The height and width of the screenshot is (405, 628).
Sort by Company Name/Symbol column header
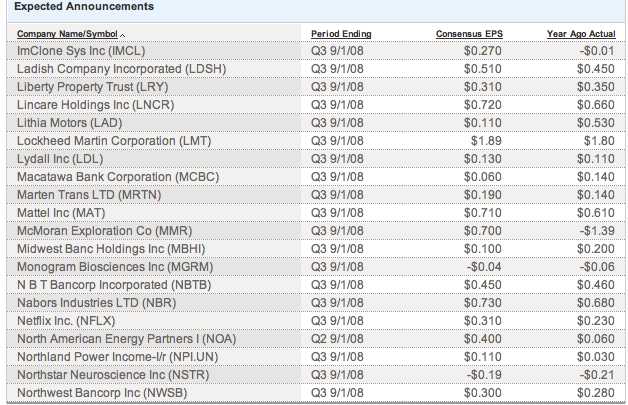(66, 35)
